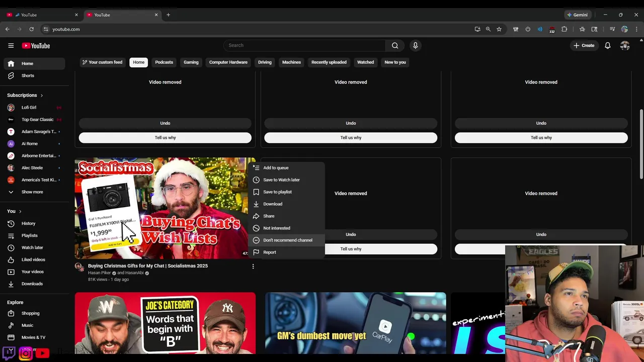The height and width of the screenshot is (362, 644).
Task: Open Playlists in sidebar
Action: [x=34, y=235]
